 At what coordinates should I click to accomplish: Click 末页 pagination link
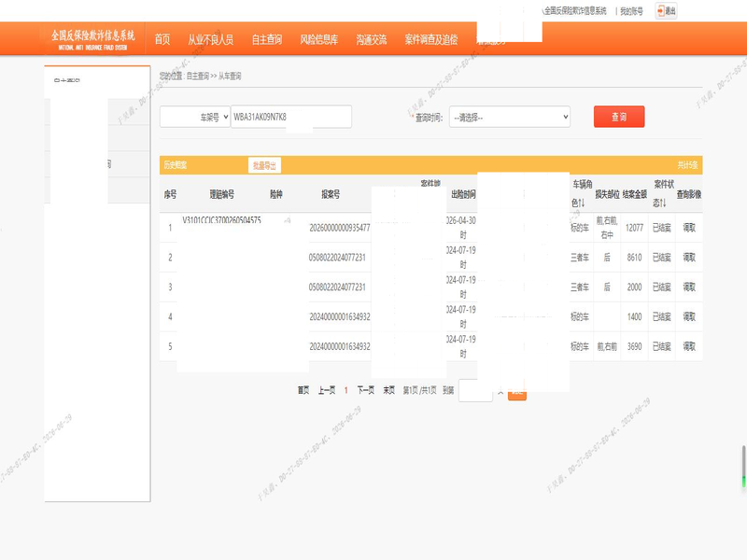(x=389, y=390)
